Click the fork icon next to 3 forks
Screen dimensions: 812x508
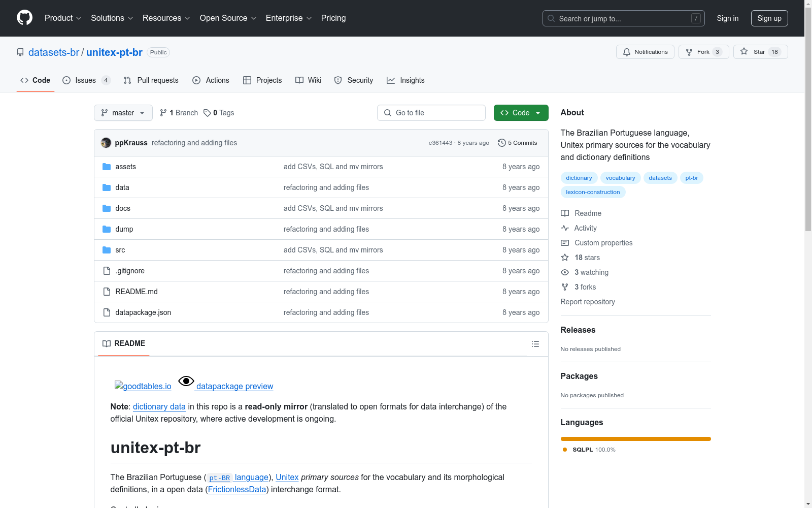(565, 287)
